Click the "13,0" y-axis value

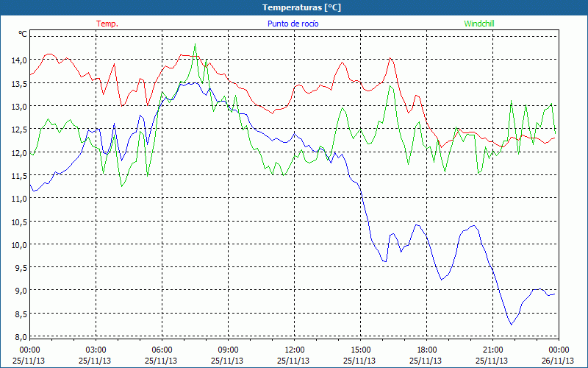point(19,106)
